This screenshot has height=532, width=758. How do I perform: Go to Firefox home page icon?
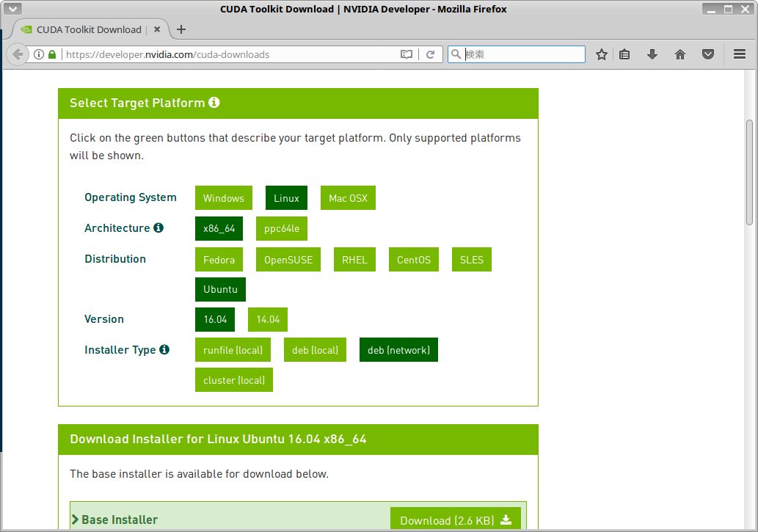(680, 54)
